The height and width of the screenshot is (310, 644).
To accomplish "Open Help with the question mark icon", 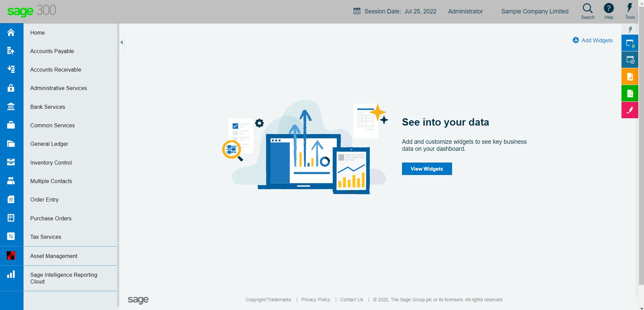I will (609, 8).
